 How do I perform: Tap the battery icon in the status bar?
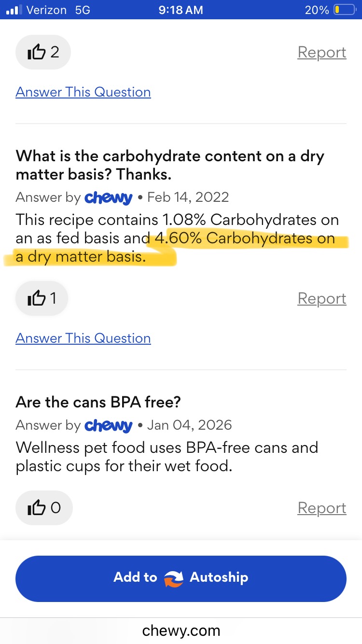(x=344, y=10)
